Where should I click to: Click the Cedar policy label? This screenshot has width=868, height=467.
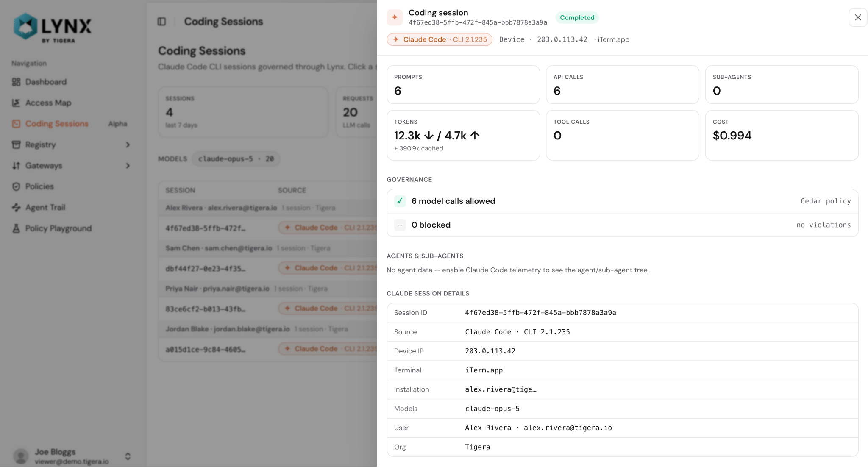[826, 201]
